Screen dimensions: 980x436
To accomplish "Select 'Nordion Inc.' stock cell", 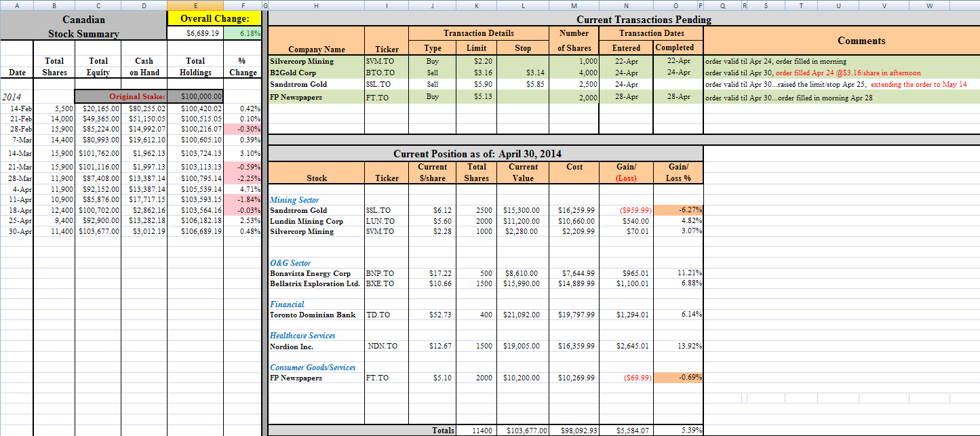I will point(317,346).
